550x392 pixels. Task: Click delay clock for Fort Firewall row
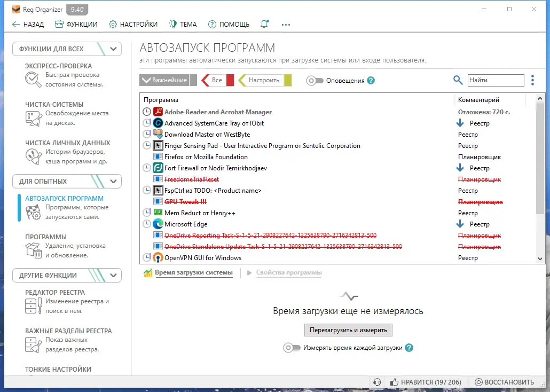tap(147, 168)
